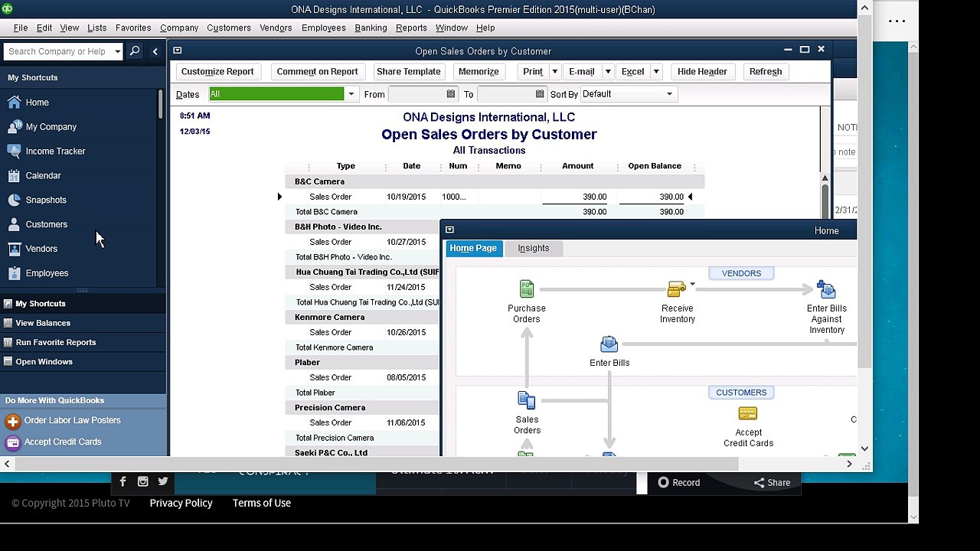Viewport: 980px width, 551px height.
Task: Click Share Template button
Action: 409,72
